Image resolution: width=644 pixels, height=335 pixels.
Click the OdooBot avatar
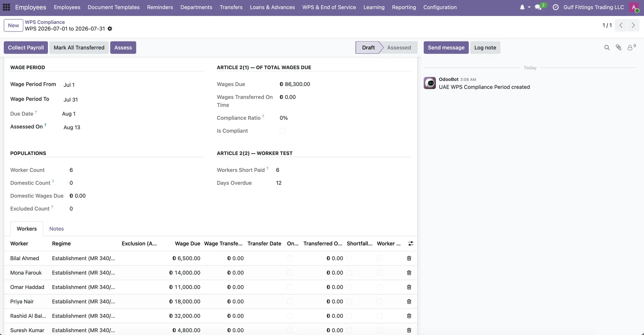pos(430,83)
